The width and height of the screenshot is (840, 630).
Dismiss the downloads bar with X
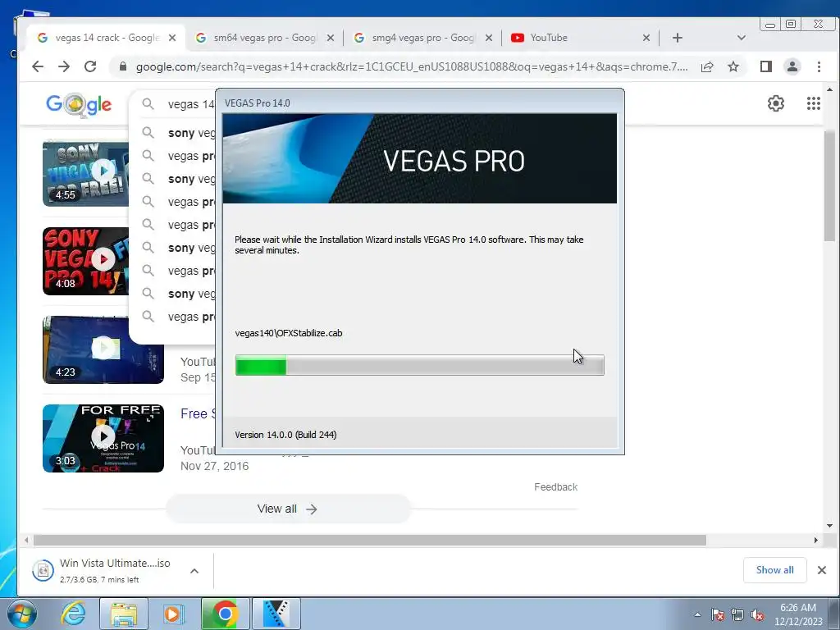pyautogui.click(x=822, y=570)
